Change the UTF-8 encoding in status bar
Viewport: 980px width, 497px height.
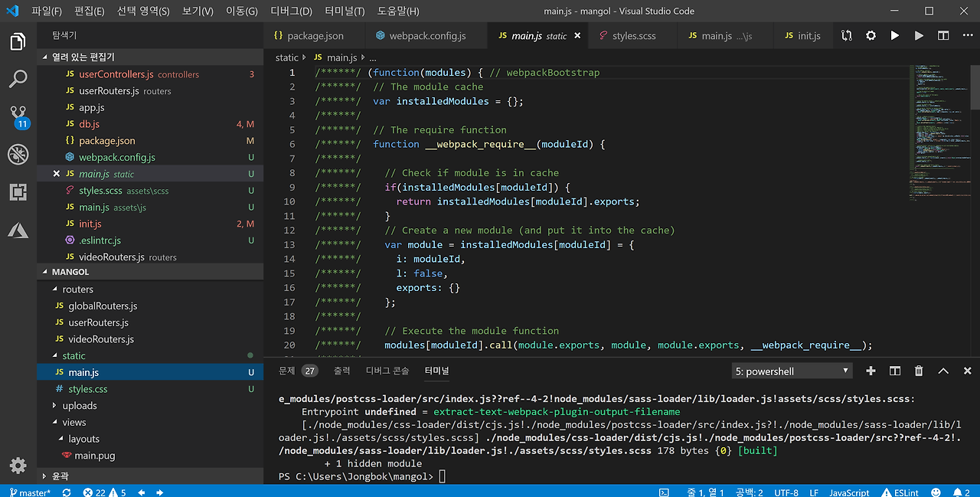[x=786, y=492]
